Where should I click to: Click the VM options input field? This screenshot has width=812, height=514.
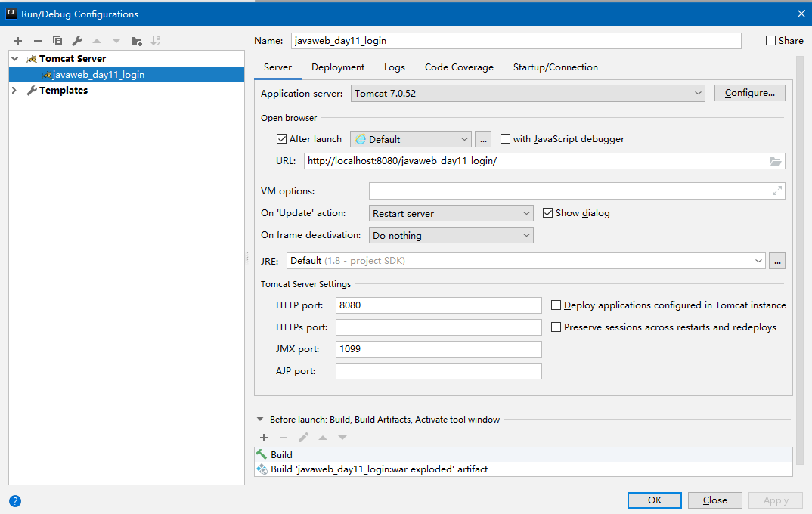click(x=577, y=191)
